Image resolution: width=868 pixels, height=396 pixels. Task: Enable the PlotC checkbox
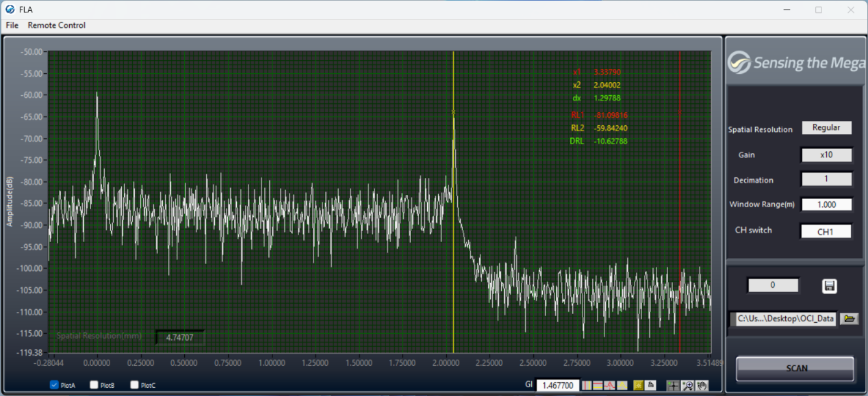[x=135, y=385]
